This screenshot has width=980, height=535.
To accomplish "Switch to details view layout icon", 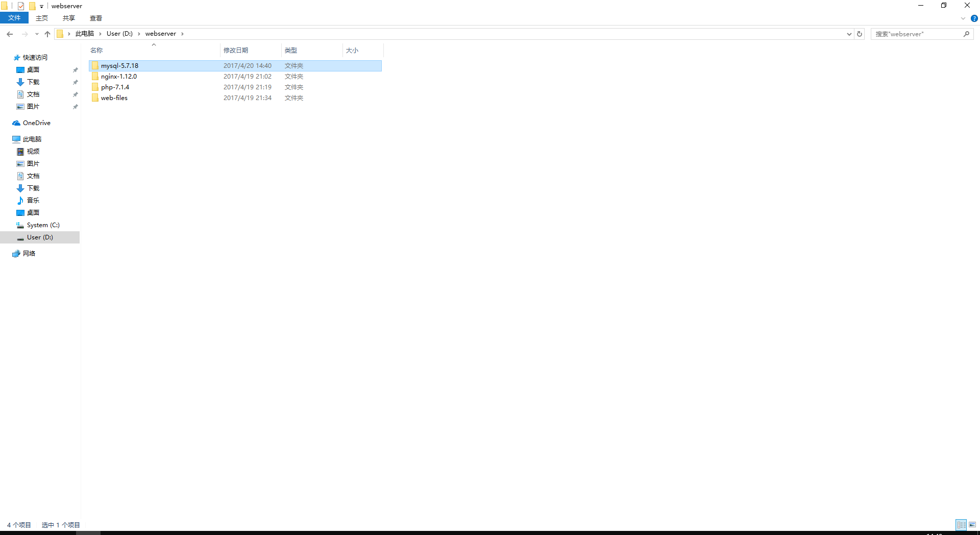I will coord(961,525).
